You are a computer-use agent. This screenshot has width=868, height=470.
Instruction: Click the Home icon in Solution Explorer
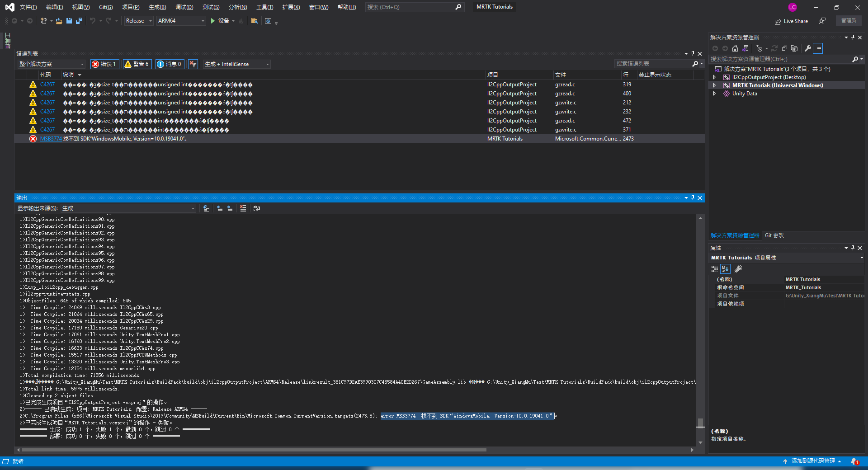point(735,48)
